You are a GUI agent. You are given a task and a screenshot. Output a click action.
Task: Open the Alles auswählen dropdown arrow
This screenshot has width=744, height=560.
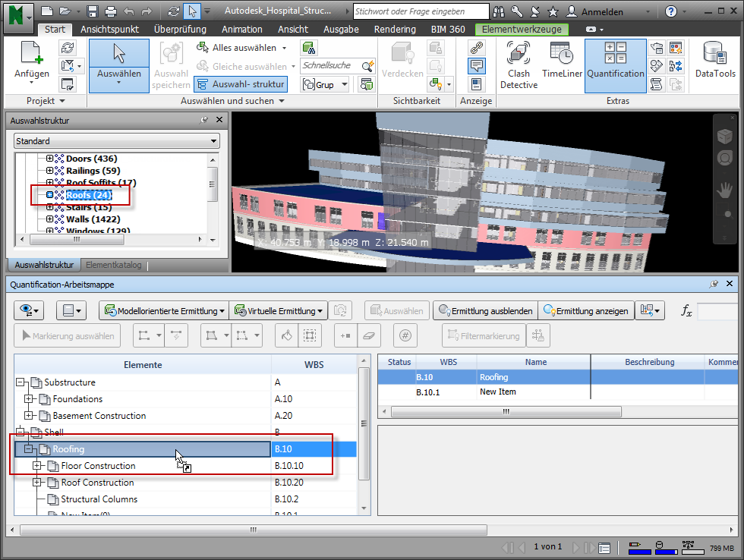tap(284, 48)
